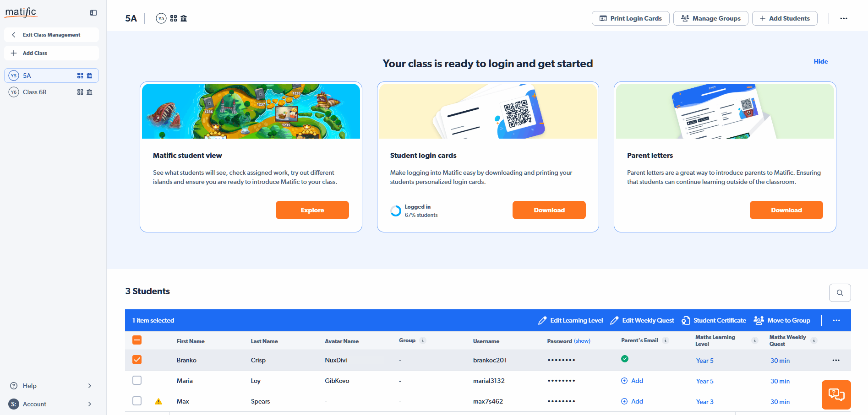The image size is (868, 415).
Task: Click Explore on Matific student view card
Action: pos(312,210)
